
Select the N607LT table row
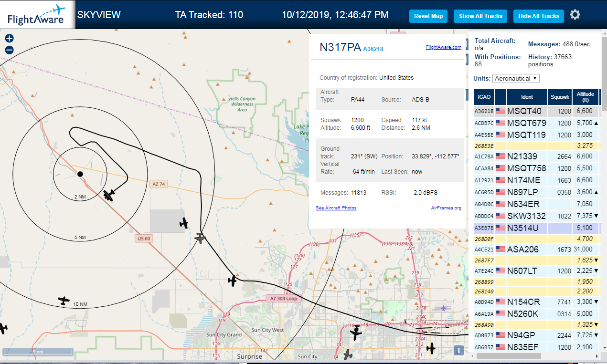537,271
